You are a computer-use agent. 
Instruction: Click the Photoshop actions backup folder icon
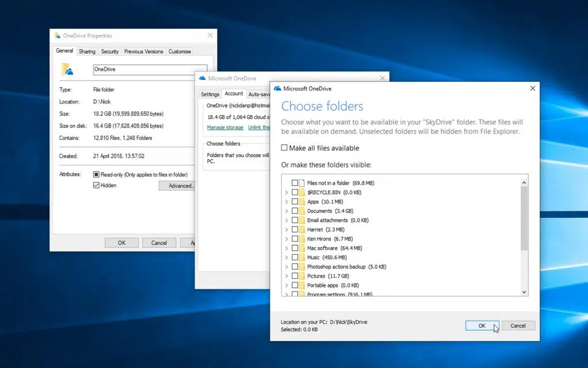coord(302,267)
